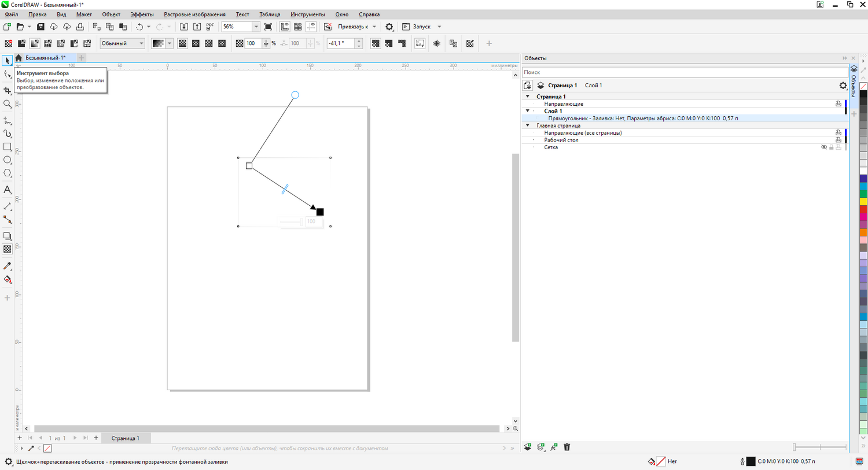This screenshot has height=470, width=868.
Task: Select the Polygon tool in toolbox
Action: [8, 173]
